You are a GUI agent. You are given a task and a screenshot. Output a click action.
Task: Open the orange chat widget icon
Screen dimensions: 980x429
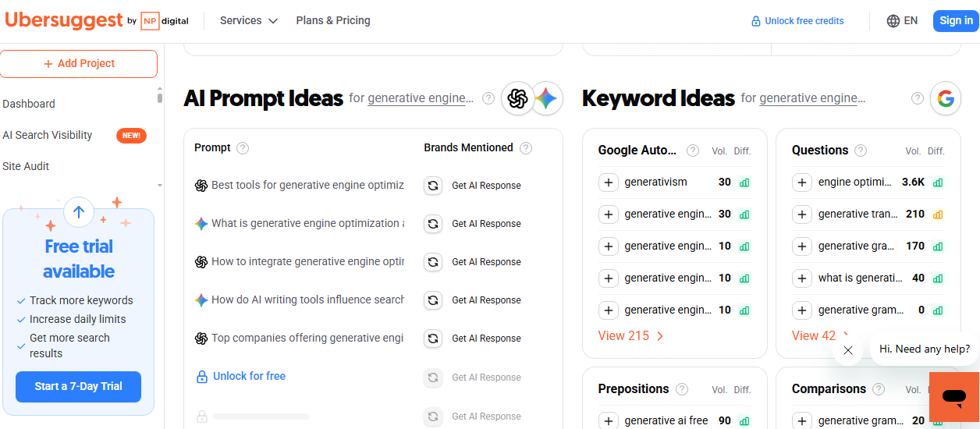pyautogui.click(x=953, y=396)
